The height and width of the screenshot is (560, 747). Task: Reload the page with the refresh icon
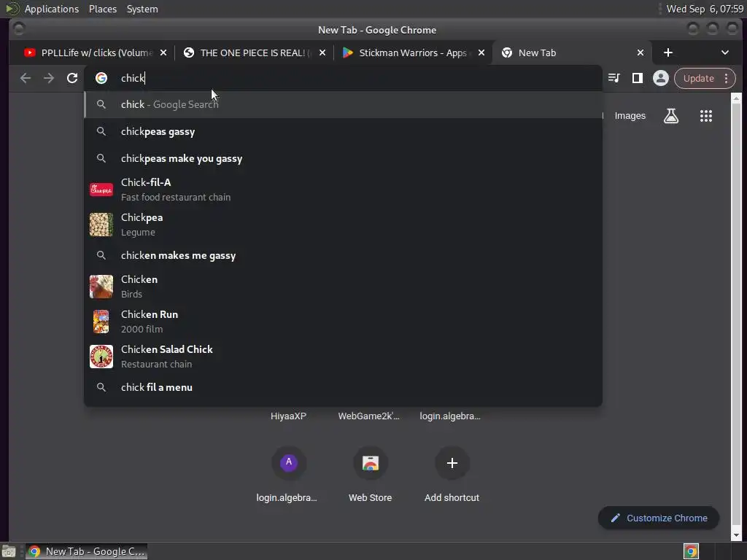click(72, 78)
